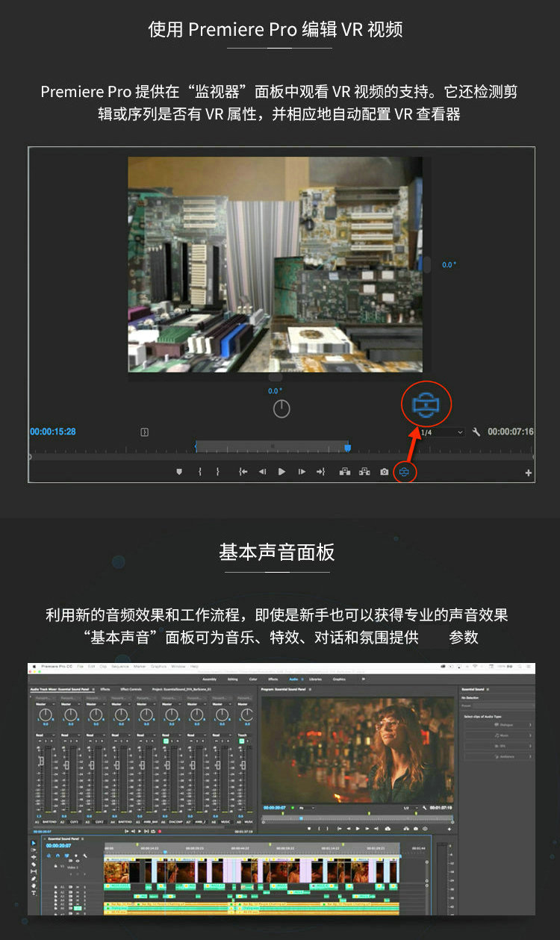Click the Extract button in the VR monitor
Viewport: 560px width, 940px height.
coord(364,472)
